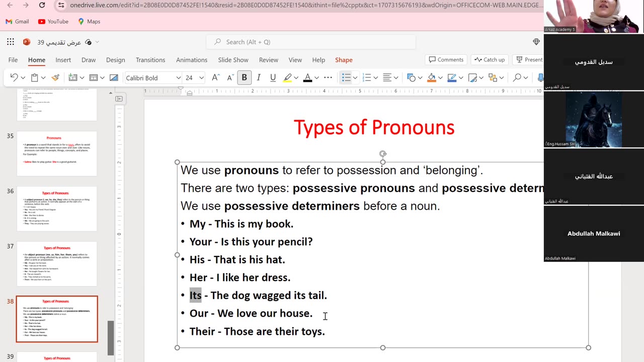The image size is (644, 362).
Task: Apply the orange shape fill color
Action: pyautogui.click(x=431, y=78)
